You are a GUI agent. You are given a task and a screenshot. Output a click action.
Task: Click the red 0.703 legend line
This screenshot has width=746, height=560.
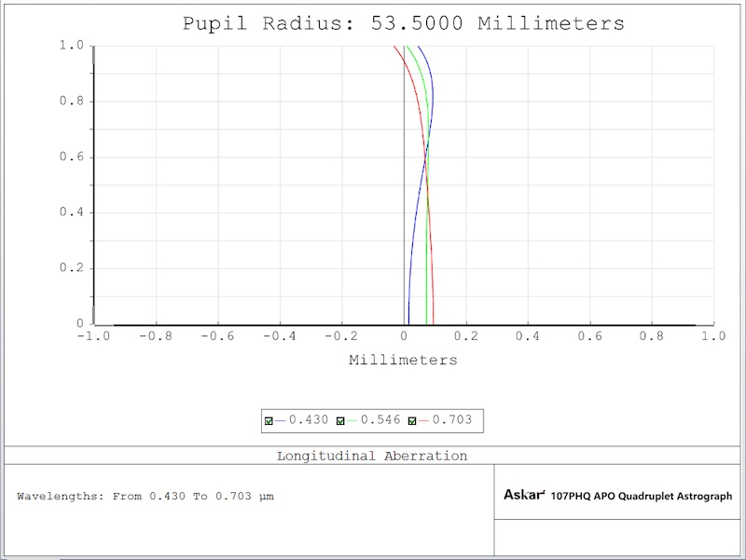click(424, 421)
